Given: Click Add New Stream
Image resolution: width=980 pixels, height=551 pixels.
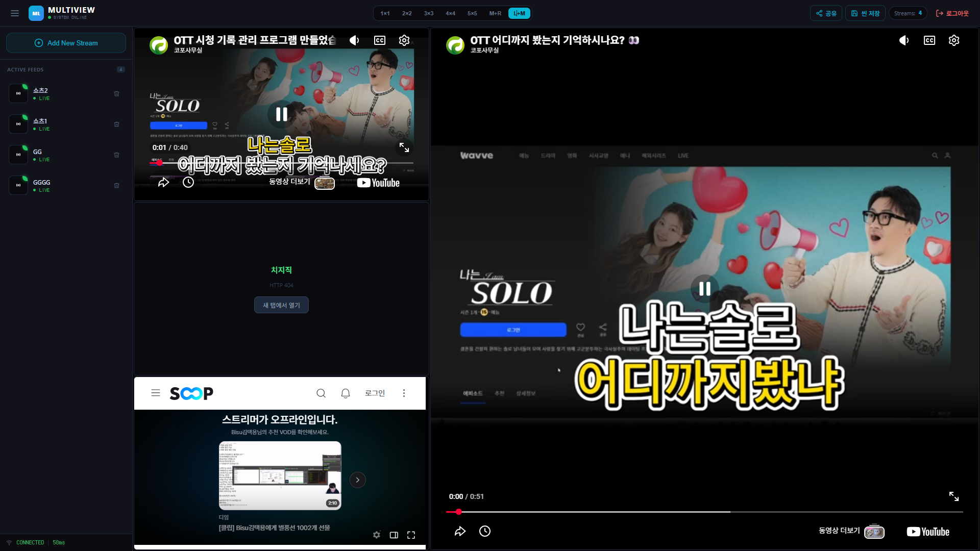Looking at the screenshot, I should point(66,43).
